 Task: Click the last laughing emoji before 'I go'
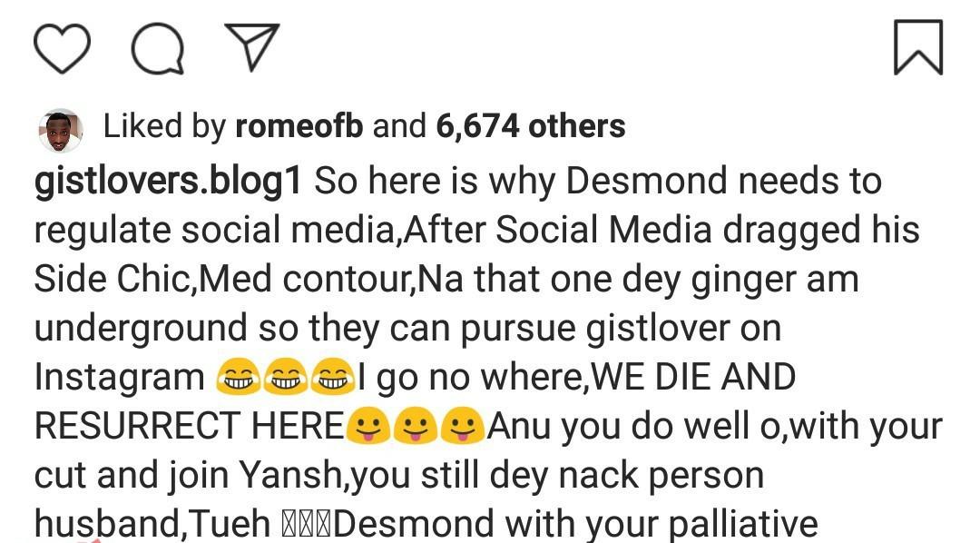coord(333,377)
